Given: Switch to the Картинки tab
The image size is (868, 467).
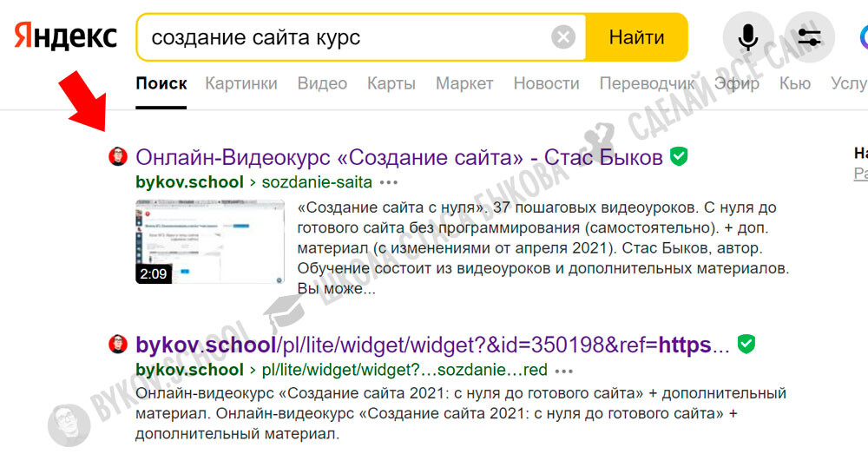Looking at the screenshot, I should pyautogui.click(x=241, y=83).
